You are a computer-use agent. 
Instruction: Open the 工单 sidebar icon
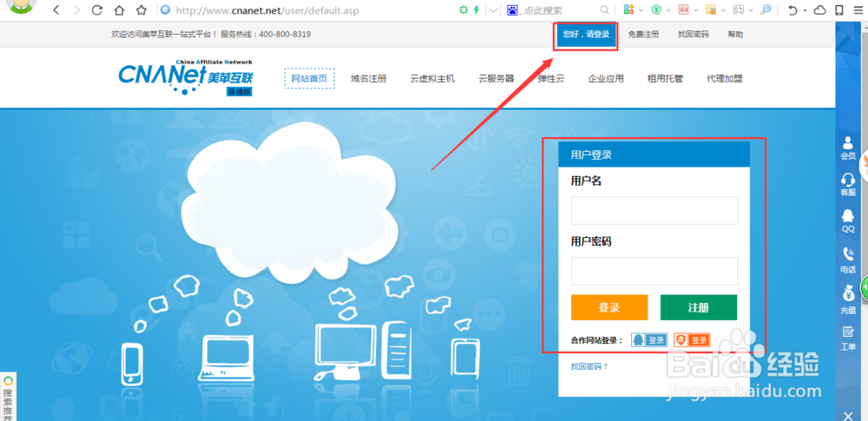847,339
